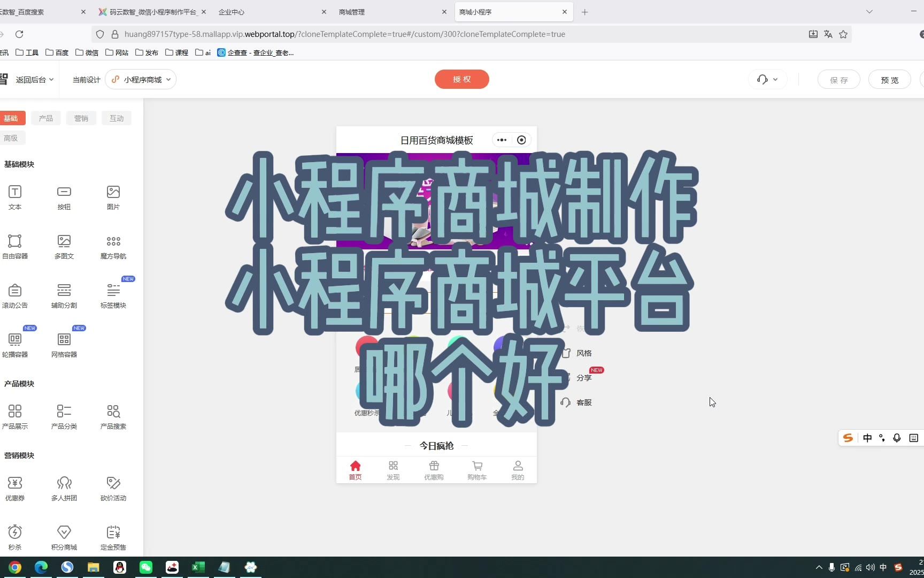Reload the page with the refresh icon
This screenshot has height=578, width=924.
point(19,34)
